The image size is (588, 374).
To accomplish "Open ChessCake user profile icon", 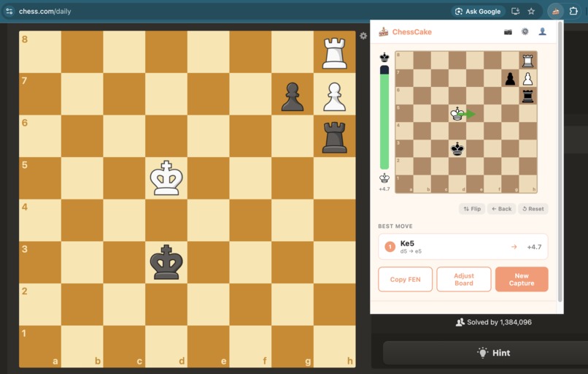I will pyautogui.click(x=542, y=31).
